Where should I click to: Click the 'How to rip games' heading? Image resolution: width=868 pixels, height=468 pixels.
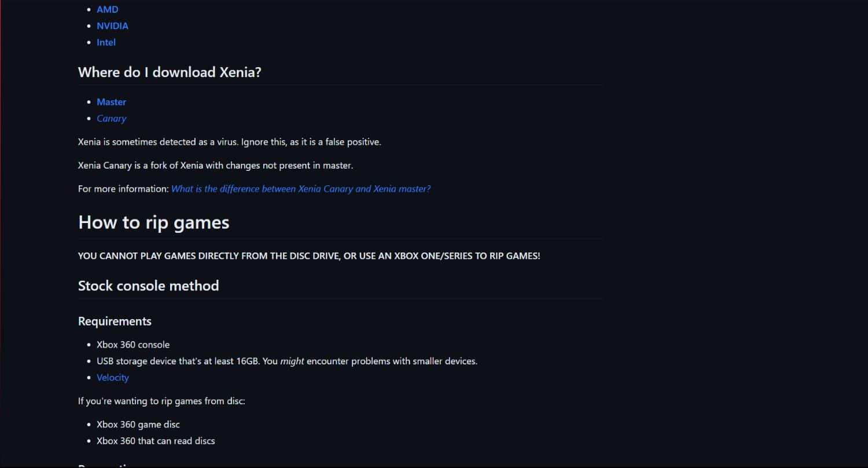153,222
